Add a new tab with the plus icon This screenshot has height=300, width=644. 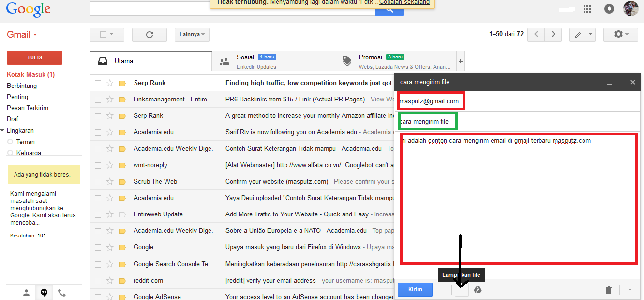(461, 61)
